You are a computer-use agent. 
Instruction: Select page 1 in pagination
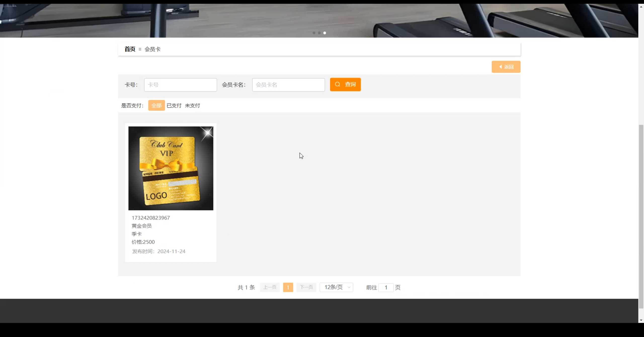point(288,287)
